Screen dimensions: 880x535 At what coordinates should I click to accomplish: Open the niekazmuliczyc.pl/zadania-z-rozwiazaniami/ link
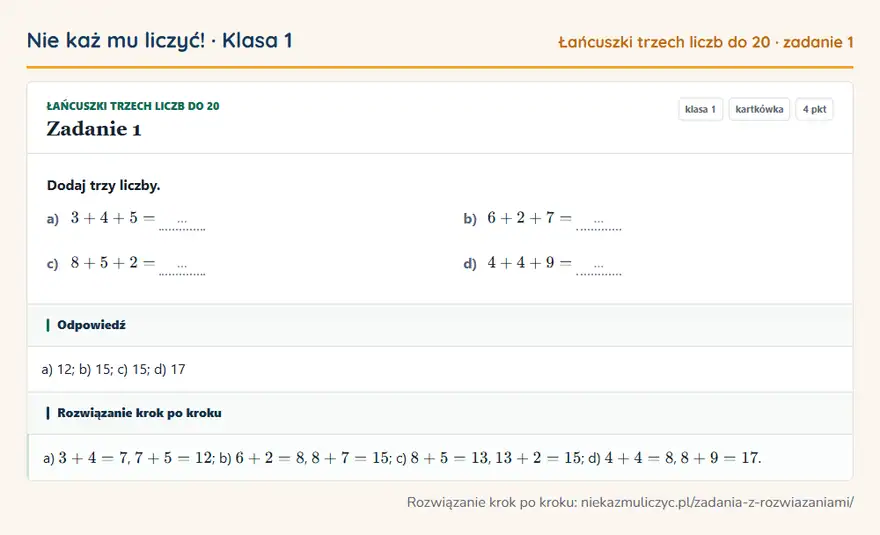(x=717, y=502)
